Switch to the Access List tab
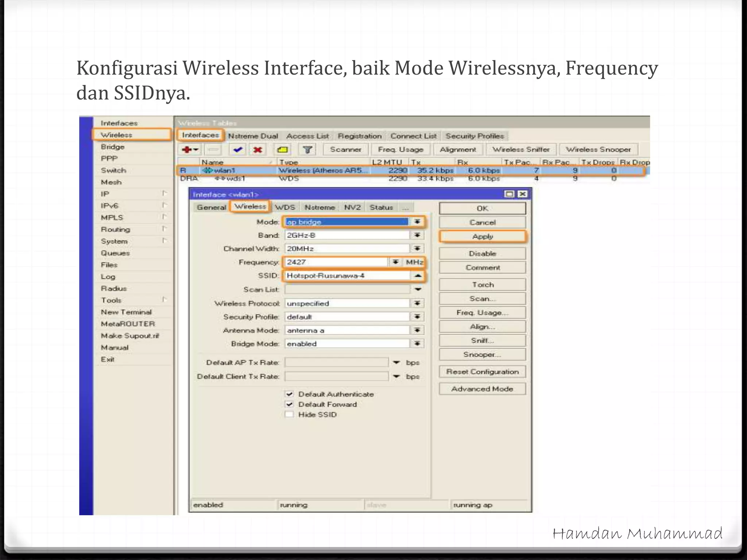The height and width of the screenshot is (560, 747). (307, 136)
